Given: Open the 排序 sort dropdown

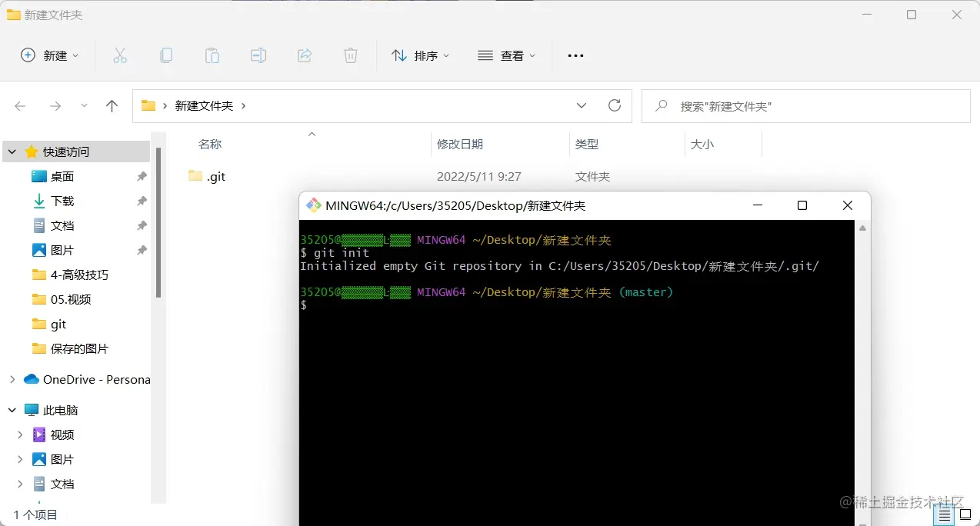Looking at the screenshot, I should click(420, 55).
